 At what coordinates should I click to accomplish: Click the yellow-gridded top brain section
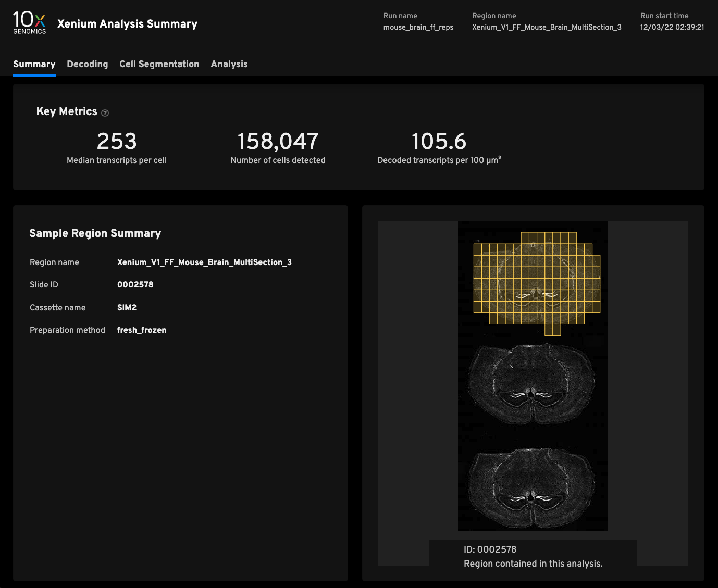tap(537, 283)
